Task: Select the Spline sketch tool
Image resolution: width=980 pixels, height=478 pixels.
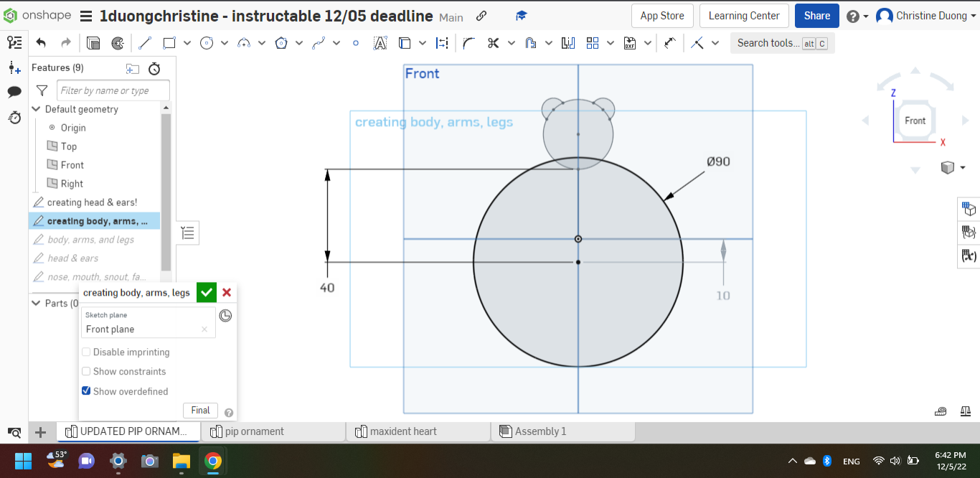Action: pyautogui.click(x=319, y=43)
